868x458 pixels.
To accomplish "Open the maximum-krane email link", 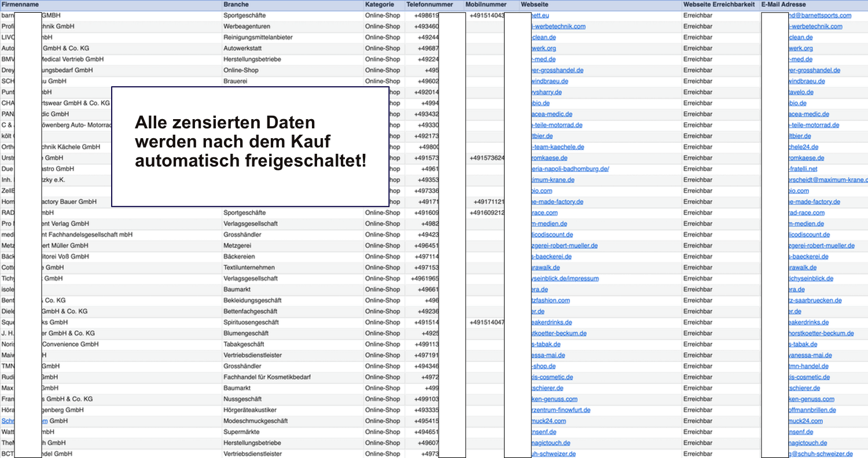I will click(828, 180).
